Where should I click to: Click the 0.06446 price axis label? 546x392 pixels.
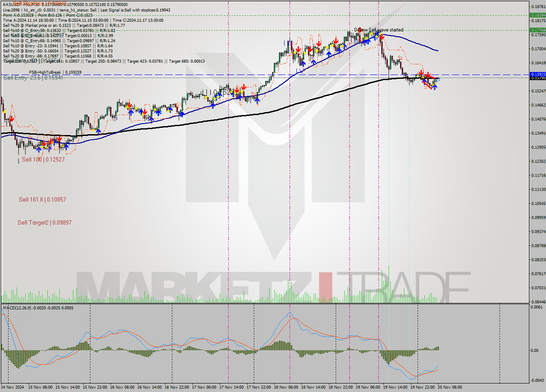point(538,301)
